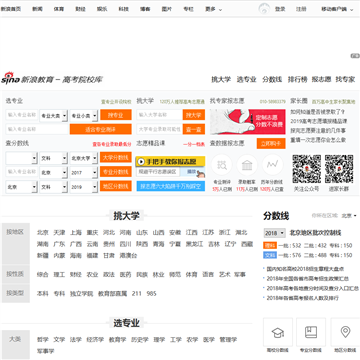Screen dimensions: 360x360
Task: Click the 关注公众号 QR code
Action: tap(307, 169)
